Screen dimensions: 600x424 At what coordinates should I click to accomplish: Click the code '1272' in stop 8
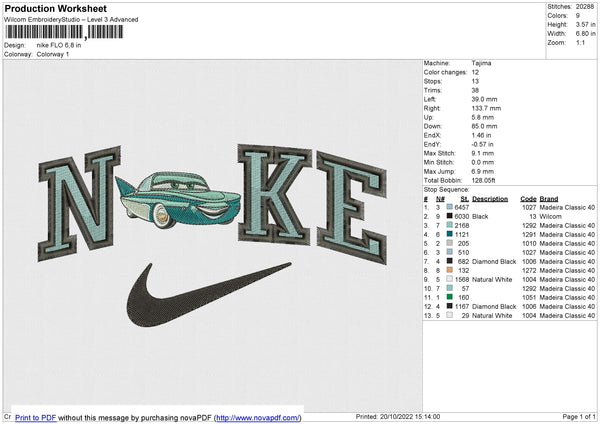529,270
